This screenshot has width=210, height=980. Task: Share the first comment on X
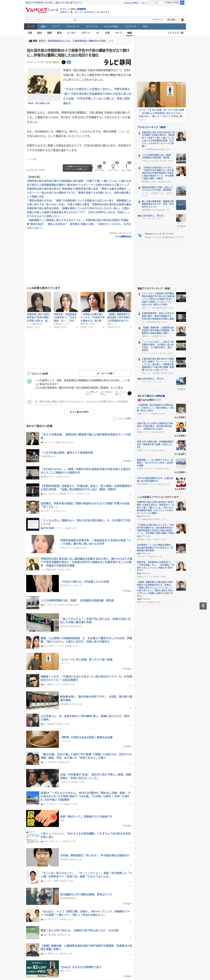[129, 393]
